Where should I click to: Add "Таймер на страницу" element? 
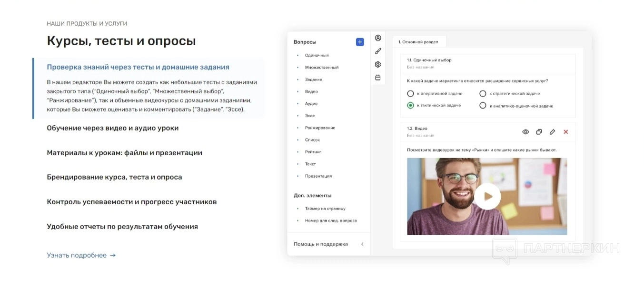[325, 209]
